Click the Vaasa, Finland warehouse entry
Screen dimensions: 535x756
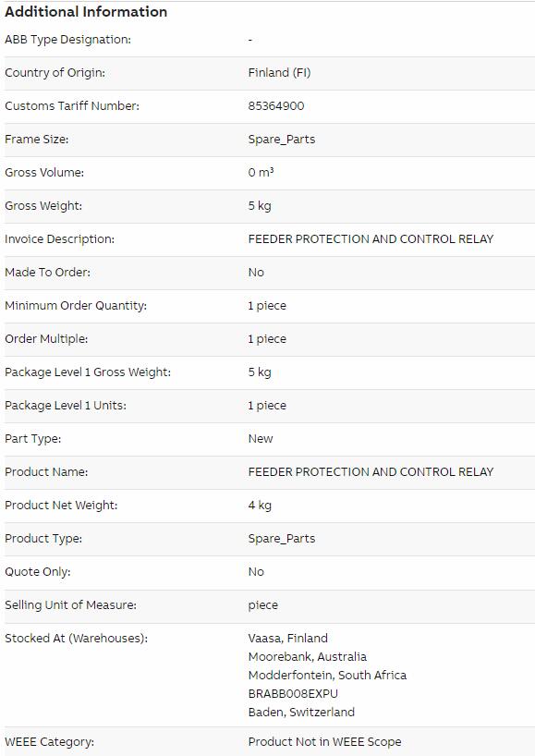[x=287, y=639]
